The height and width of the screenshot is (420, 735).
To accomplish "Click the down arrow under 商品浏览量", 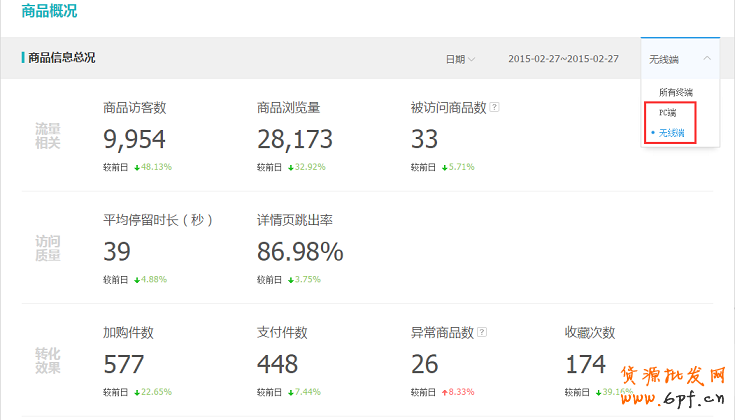I will [x=291, y=167].
